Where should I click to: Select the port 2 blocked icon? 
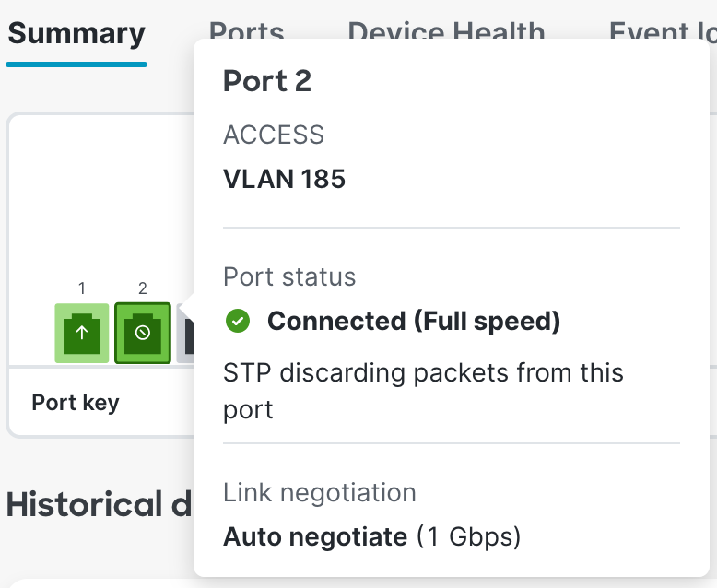pos(143,333)
